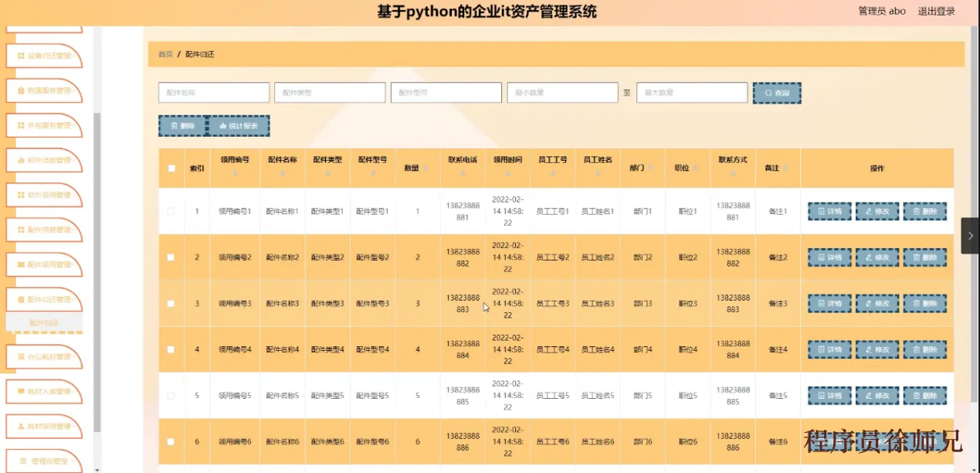Sort table by 员工姓名 column arrows
This screenshot has width=980, height=473.
pyautogui.click(x=598, y=175)
